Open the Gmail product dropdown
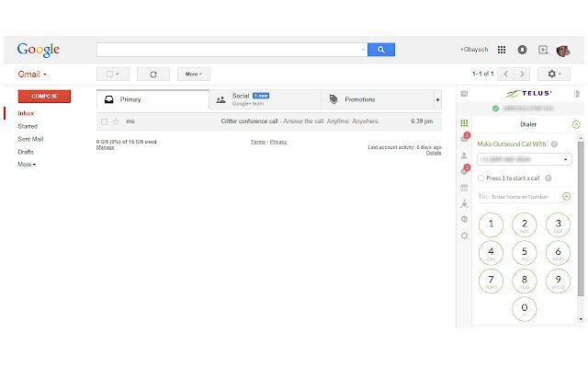 tap(32, 75)
